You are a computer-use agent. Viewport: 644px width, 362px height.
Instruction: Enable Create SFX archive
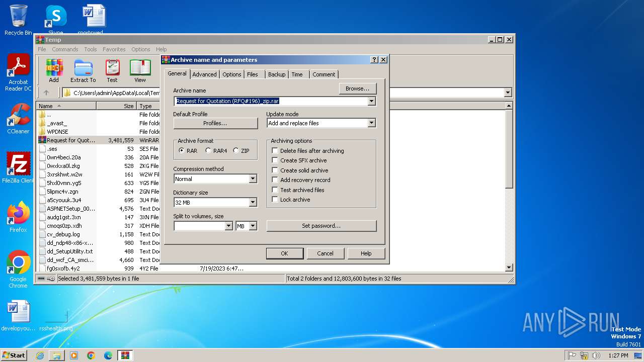275,160
